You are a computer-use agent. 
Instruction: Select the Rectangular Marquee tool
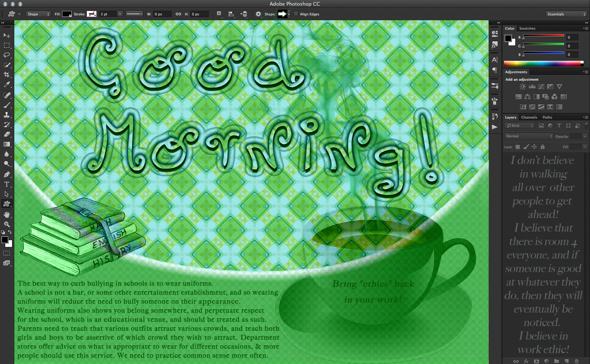pyautogui.click(x=7, y=45)
